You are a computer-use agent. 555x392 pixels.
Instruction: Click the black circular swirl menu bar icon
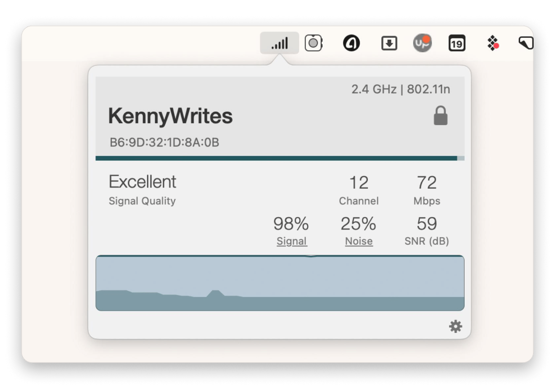pos(351,43)
